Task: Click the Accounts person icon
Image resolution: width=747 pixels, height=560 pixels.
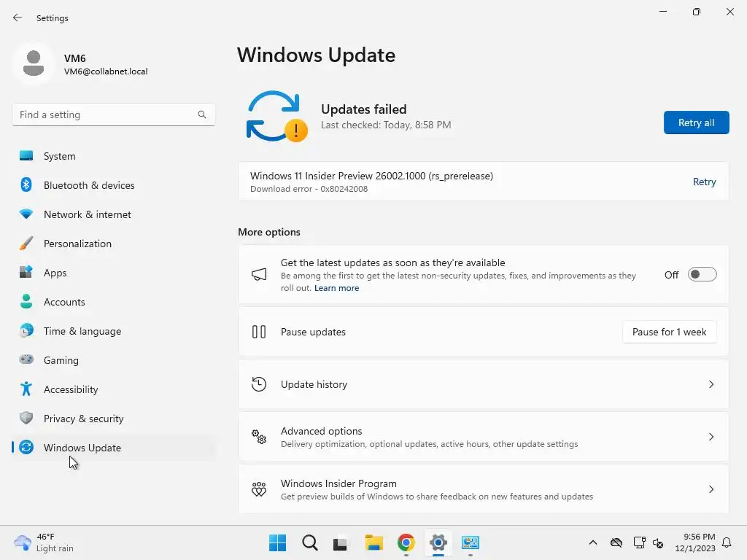Action: [x=26, y=301]
